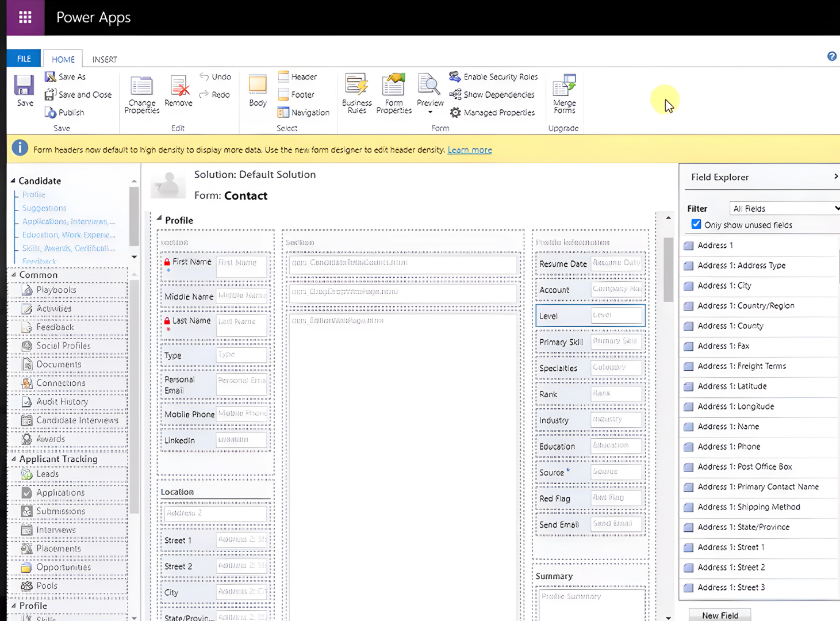840x621 pixels.
Task: Toggle Only show unused fields checkbox
Action: (696, 224)
